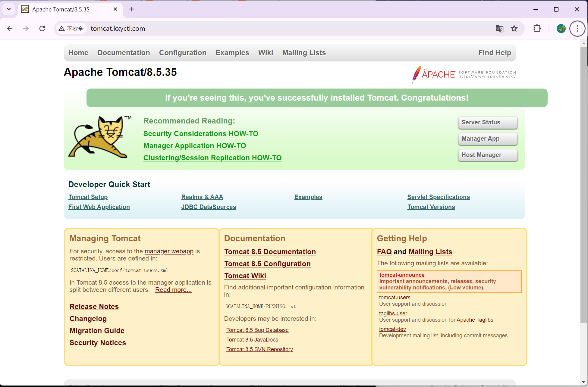Bookmark this page with the star icon
This screenshot has height=387, width=588.
[x=514, y=29]
